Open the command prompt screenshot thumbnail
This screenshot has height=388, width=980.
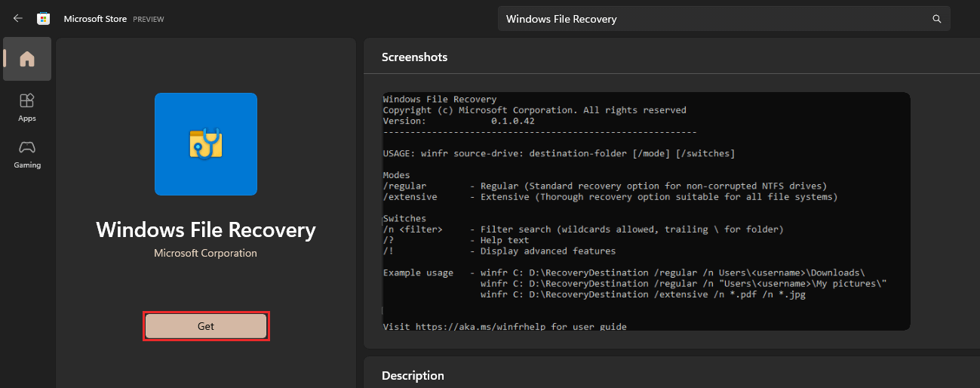646,211
